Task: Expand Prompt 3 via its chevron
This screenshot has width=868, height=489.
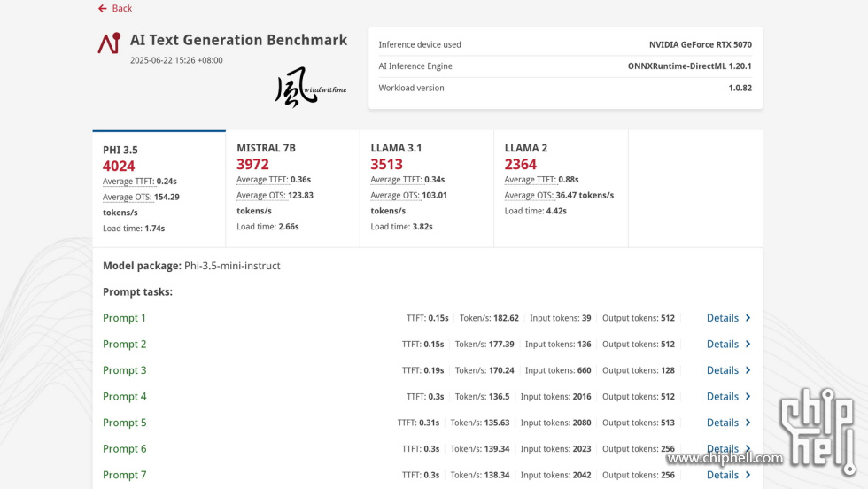Action: point(748,370)
